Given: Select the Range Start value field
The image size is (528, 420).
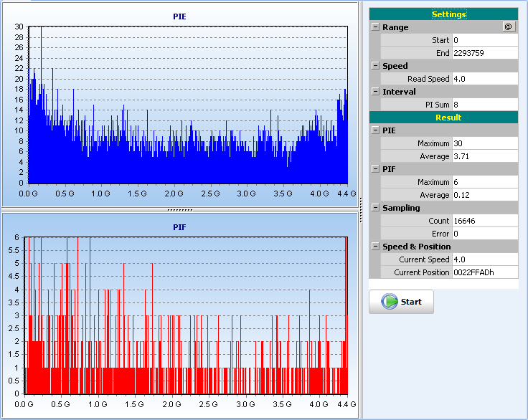Looking at the screenshot, I should (x=484, y=40).
